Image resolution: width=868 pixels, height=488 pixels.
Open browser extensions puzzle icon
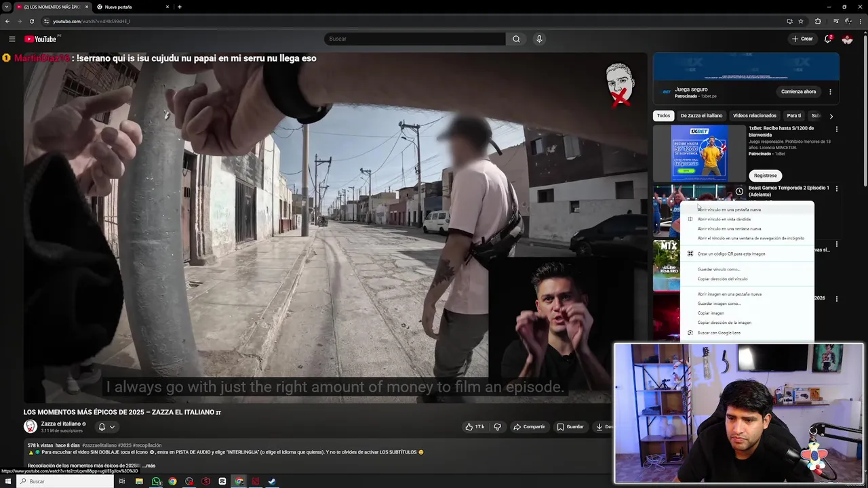pyautogui.click(x=818, y=21)
